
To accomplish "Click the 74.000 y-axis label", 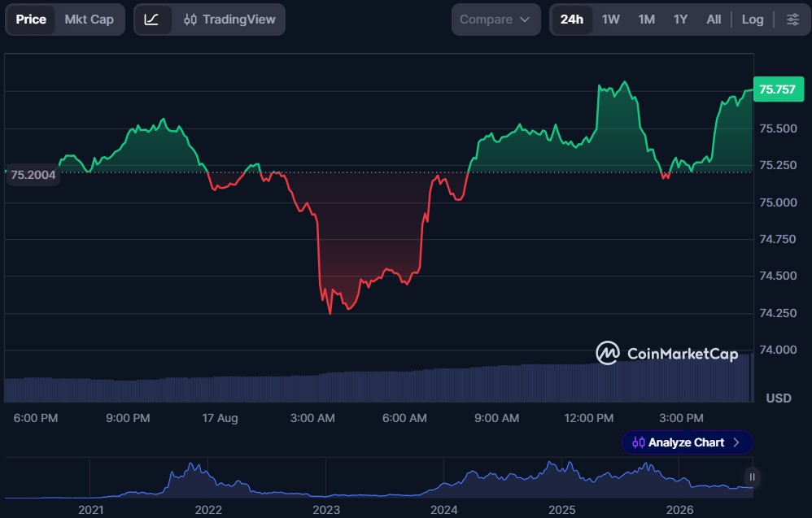I will (x=778, y=350).
